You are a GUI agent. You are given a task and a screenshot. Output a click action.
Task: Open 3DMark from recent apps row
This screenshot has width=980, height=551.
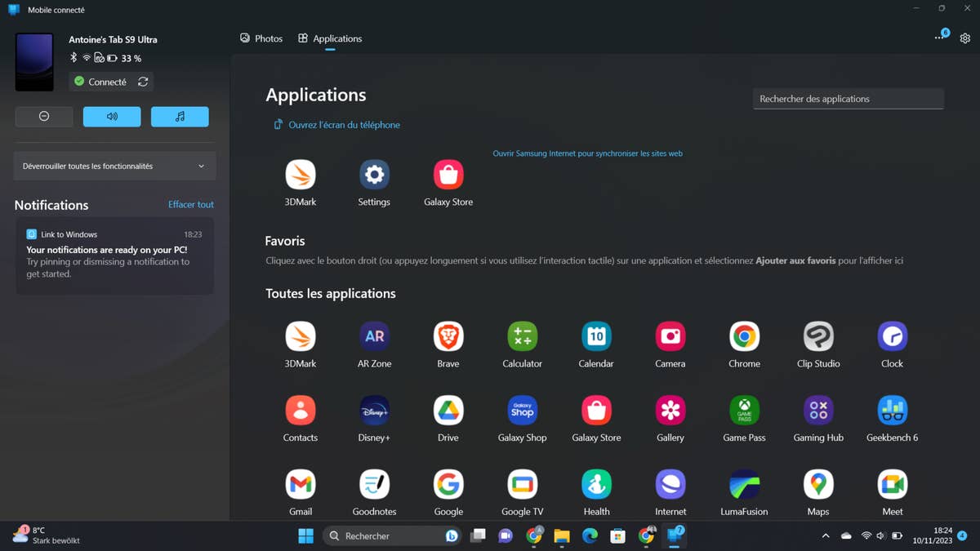pyautogui.click(x=301, y=176)
